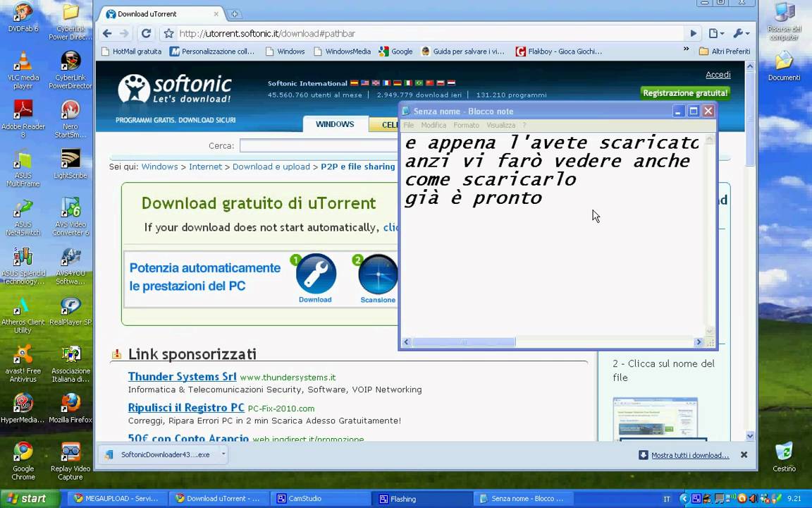
Task: Open the Modifica menu in Blocco note
Action: tap(433, 125)
